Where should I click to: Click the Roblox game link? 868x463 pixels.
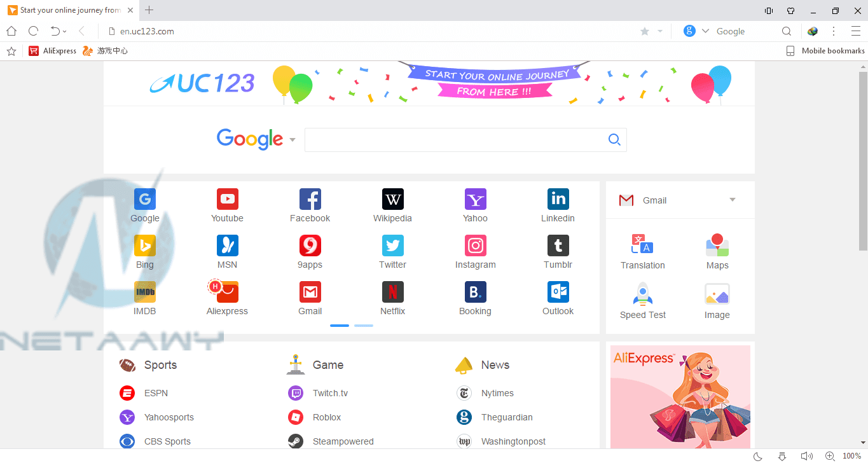(x=327, y=417)
